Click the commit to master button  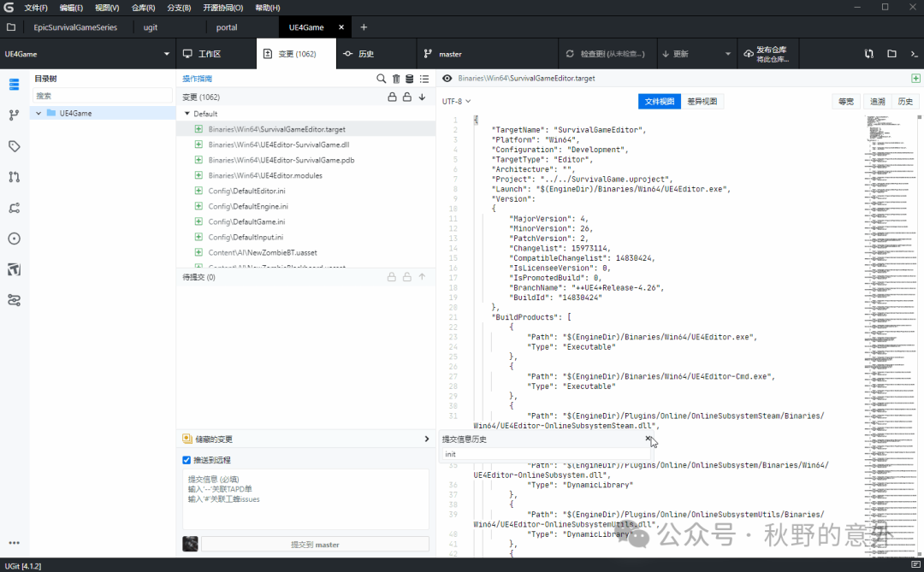click(x=315, y=545)
